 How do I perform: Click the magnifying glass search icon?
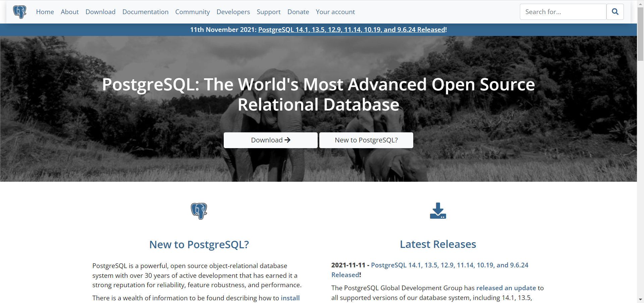(615, 11)
